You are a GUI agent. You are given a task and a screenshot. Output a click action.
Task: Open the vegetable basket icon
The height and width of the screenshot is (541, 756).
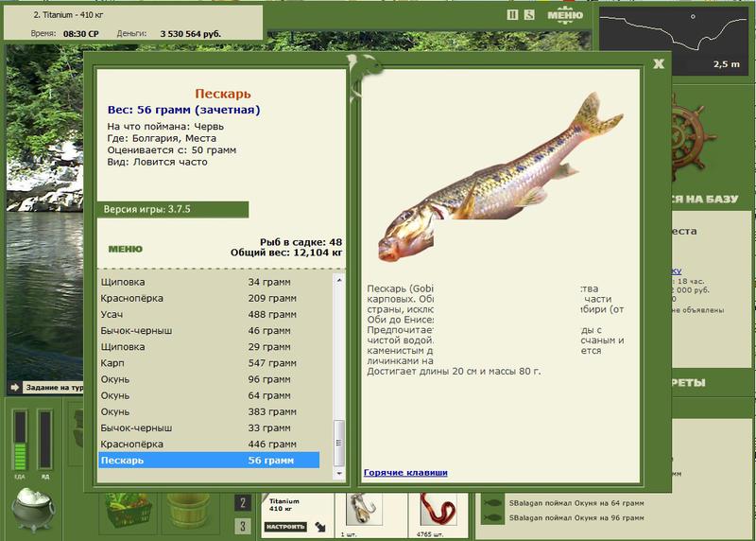click(129, 511)
